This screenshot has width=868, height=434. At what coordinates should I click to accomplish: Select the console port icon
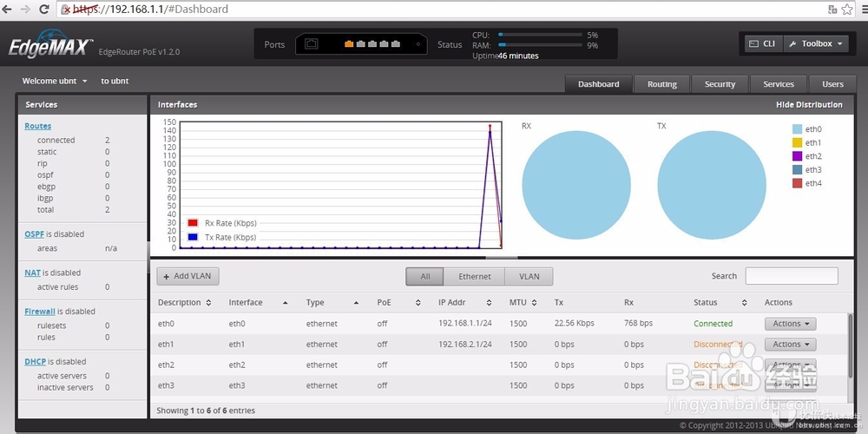312,43
